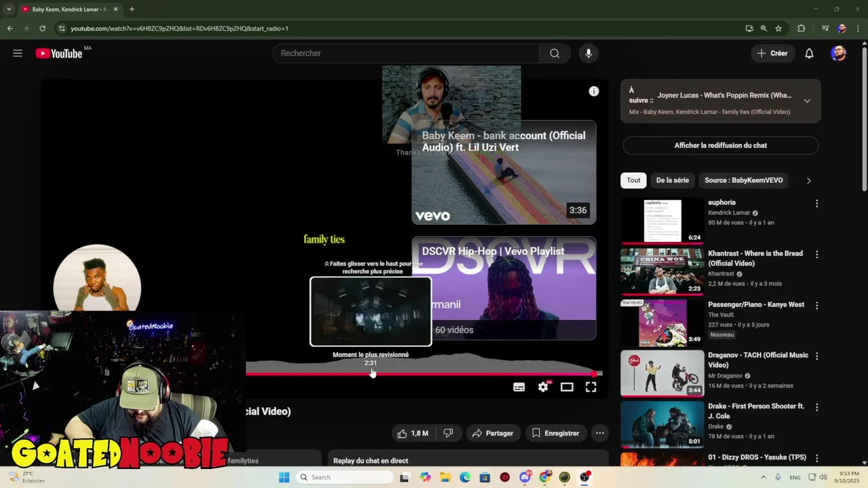Click the Créer button

point(772,54)
